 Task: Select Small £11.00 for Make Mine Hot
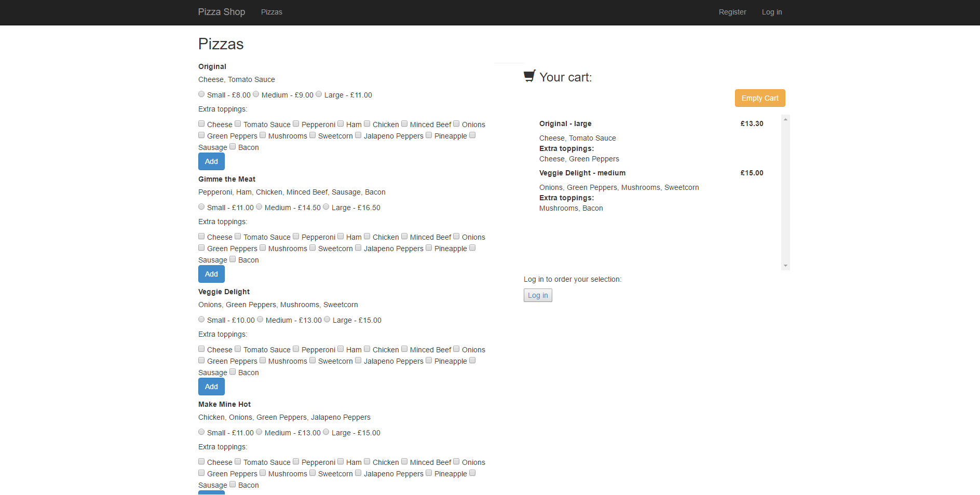click(201, 432)
